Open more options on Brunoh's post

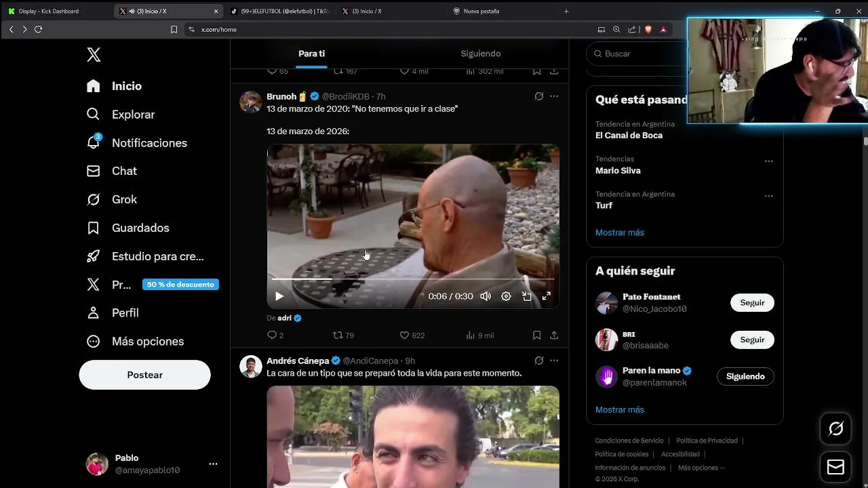pyautogui.click(x=554, y=96)
